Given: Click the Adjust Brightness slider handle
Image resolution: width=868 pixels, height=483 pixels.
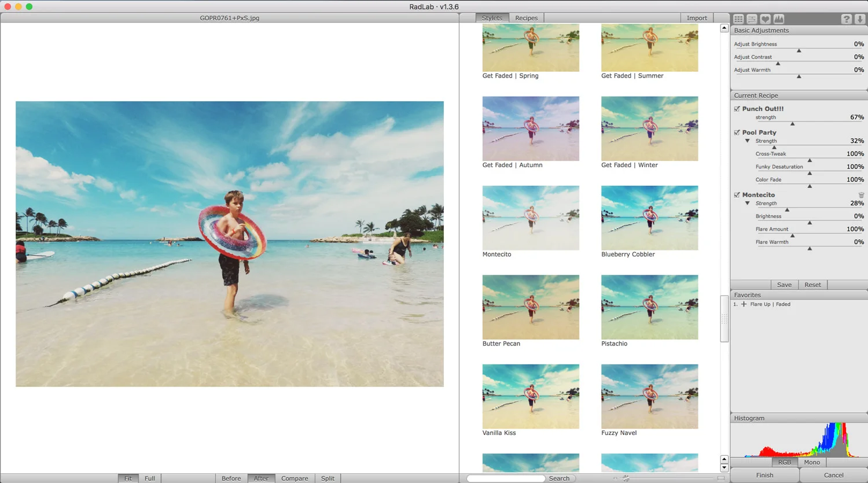Looking at the screenshot, I should tap(799, 51).
